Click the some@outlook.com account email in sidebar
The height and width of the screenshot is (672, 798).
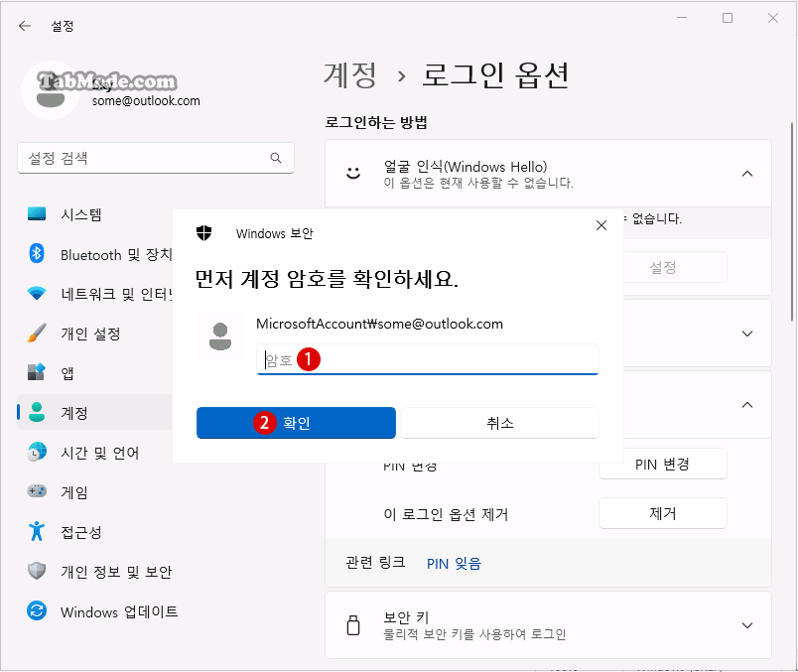(146, 101)
